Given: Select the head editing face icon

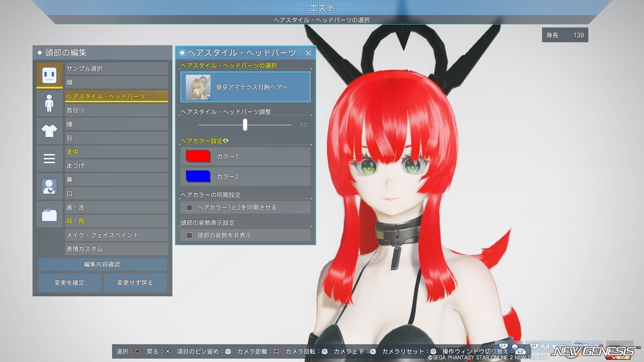Looking at the screenshot, I should [49, 75].
